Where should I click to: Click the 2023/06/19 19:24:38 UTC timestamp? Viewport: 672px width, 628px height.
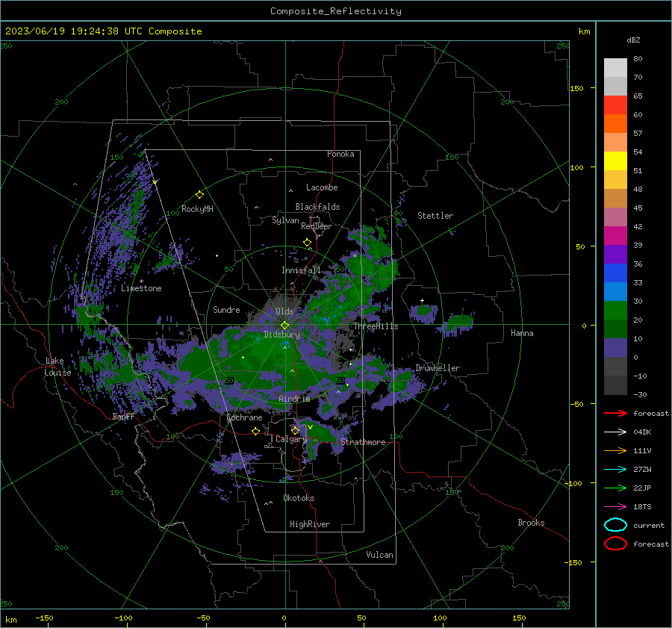pyautogui.click(x=73, y=31)
